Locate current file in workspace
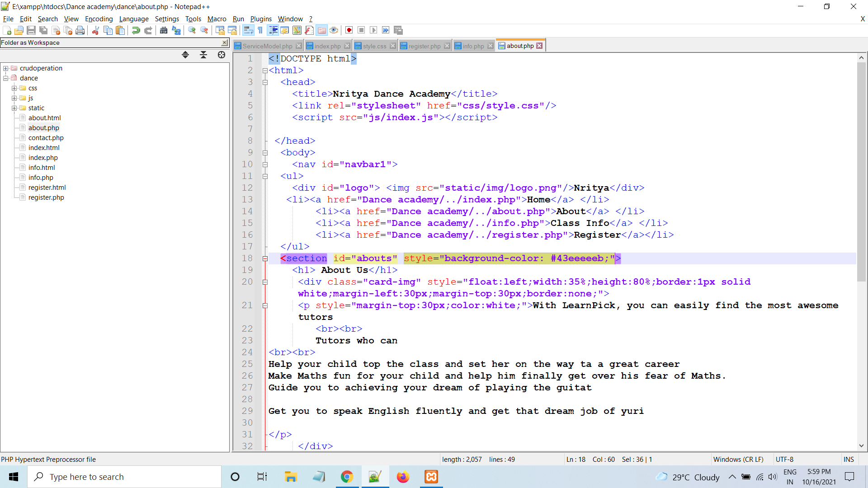Screen dimensions: 868x488 coord(222,55)
